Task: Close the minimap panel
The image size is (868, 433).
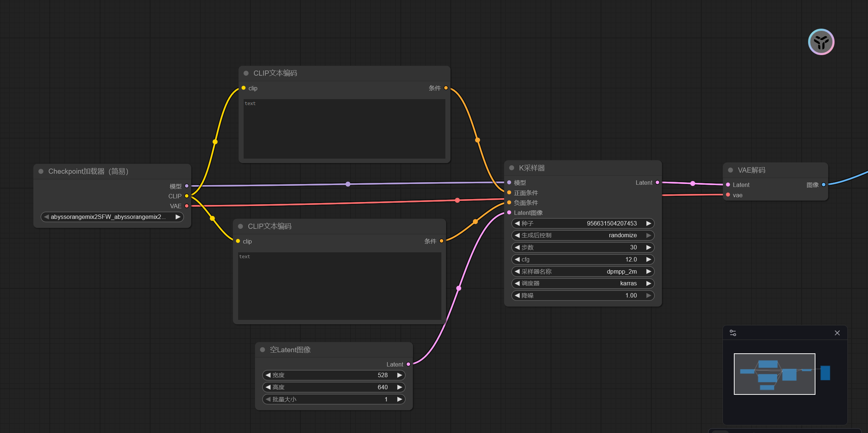Action: coord(837,333)
